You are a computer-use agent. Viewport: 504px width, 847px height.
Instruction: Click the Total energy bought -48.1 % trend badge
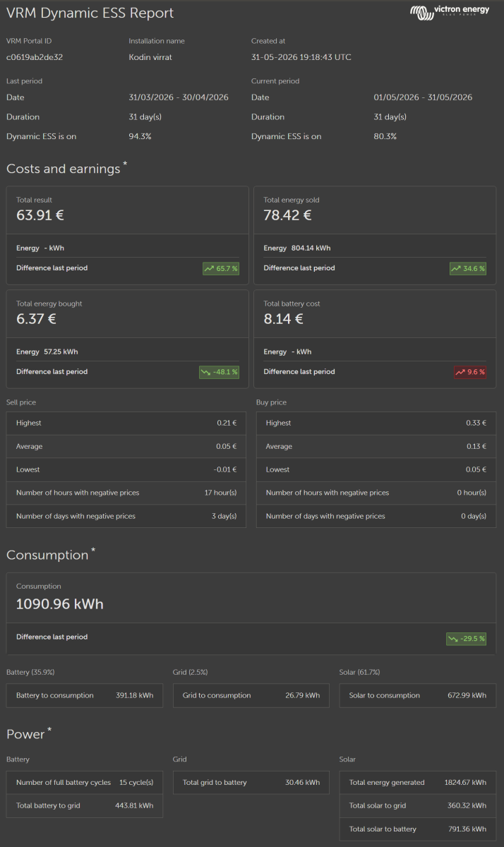219,372
